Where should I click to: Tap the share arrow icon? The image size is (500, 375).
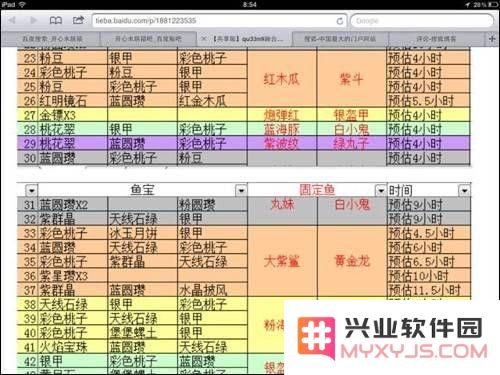[x=78, y=20]
